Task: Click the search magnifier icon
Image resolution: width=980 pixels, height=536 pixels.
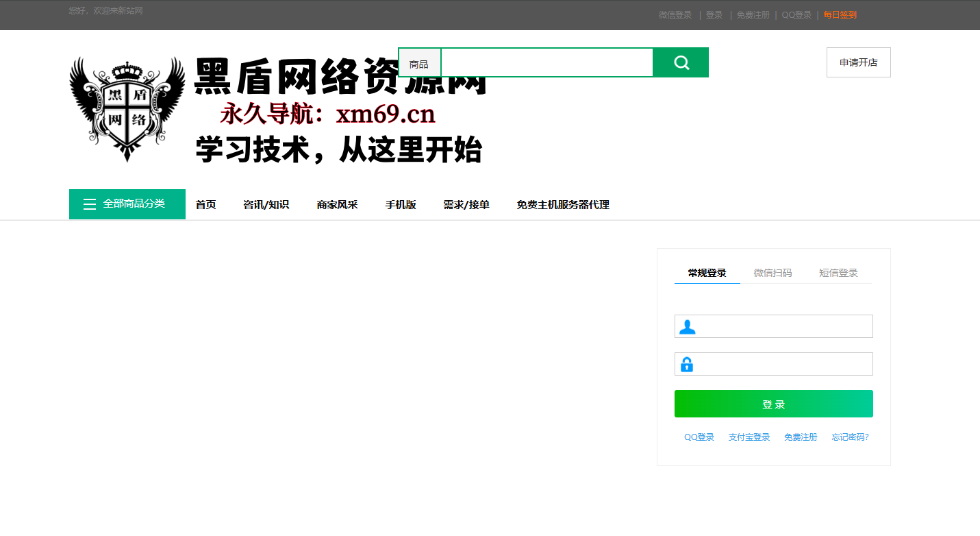Action: pyautogui.click(x=680, y=62)
